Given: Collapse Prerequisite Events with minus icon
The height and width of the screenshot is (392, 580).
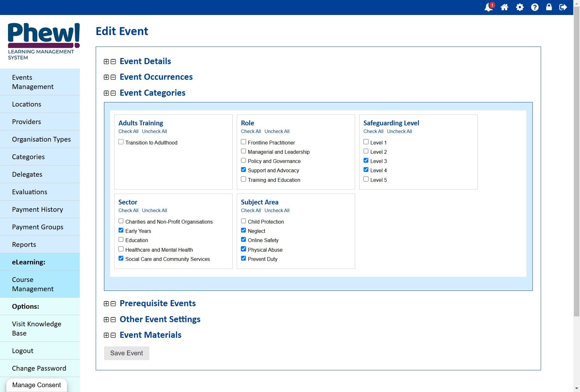Looking at the screenshot, I should coord(113,304).
